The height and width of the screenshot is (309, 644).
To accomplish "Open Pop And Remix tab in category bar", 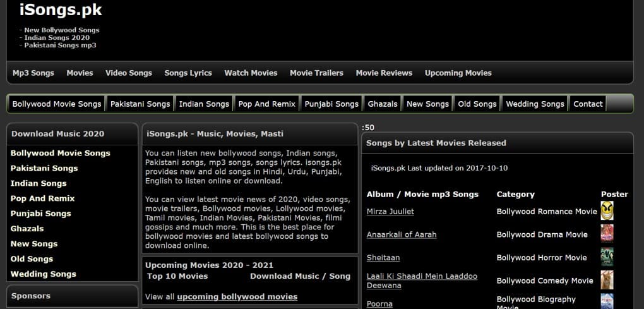I will click(x=267, y=104).
